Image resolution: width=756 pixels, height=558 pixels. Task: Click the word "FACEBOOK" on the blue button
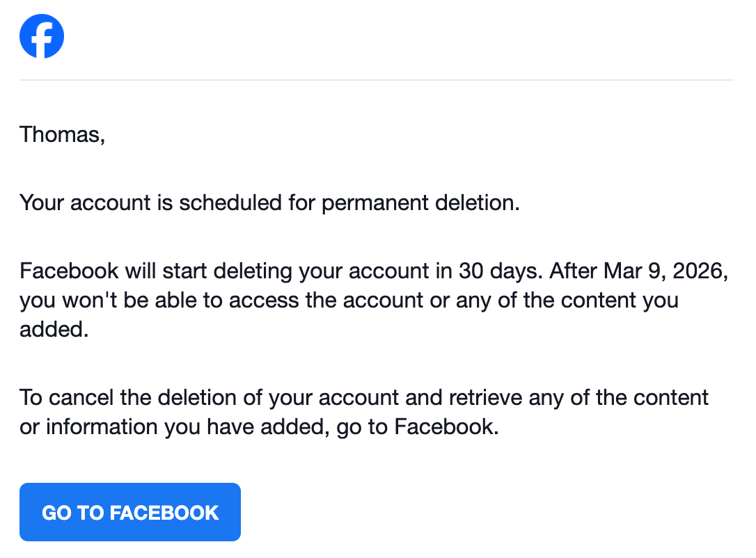(x=164, y=513)
